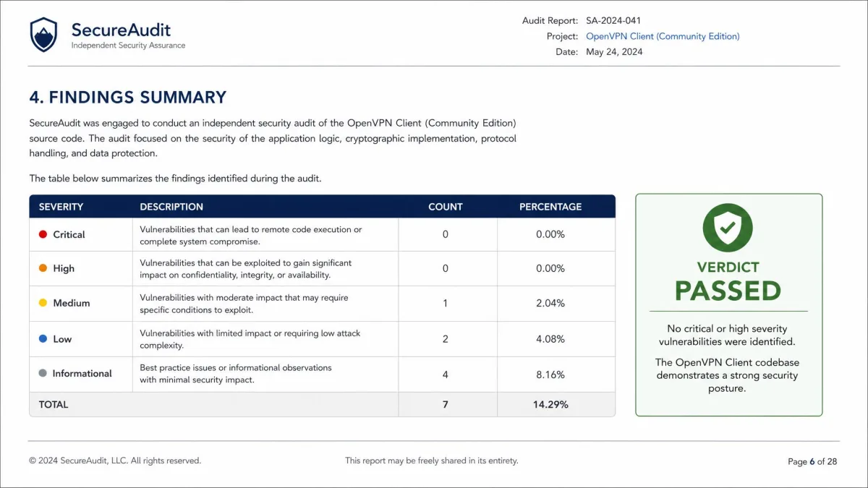Screen dimensions: 868x488
Task: Click the Critical row description text
Action: (251, 235)
